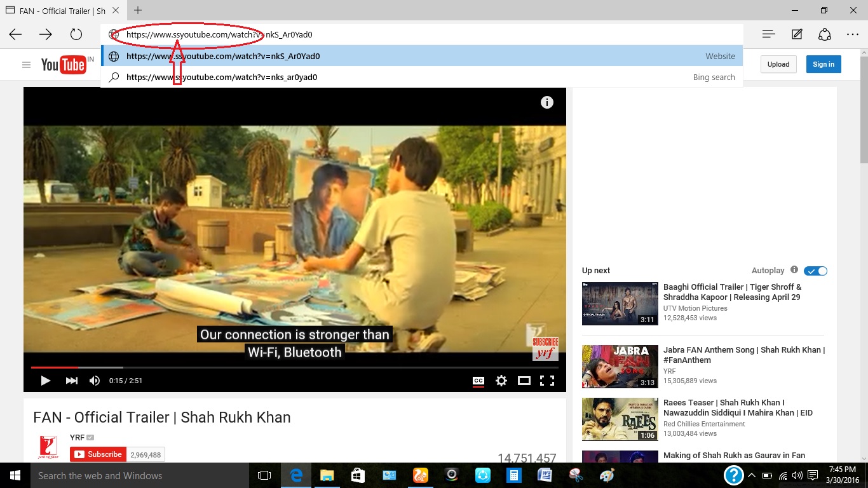Expand the hidden system tray icons
This screenshot has width=868, height=488.
[752, 475]
